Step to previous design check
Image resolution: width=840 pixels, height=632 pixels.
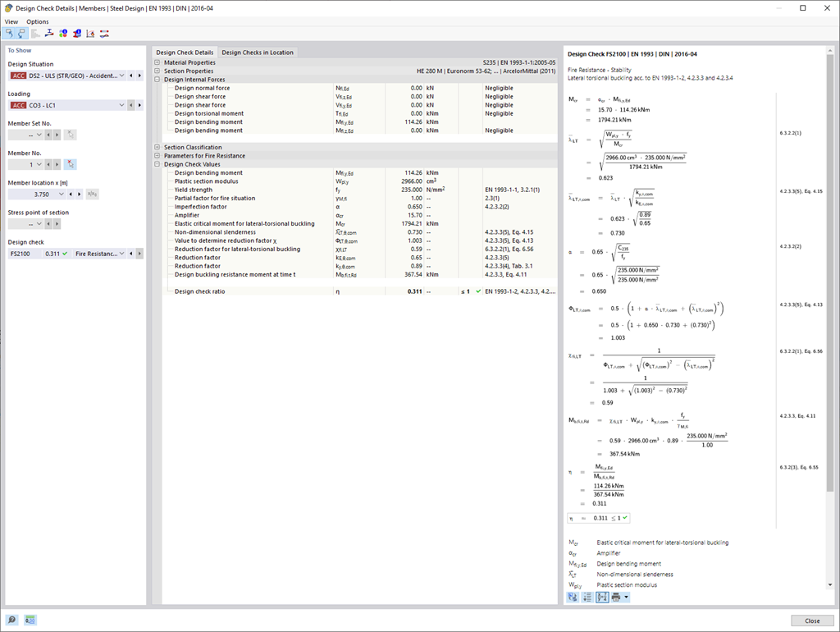tap(131, 254)
